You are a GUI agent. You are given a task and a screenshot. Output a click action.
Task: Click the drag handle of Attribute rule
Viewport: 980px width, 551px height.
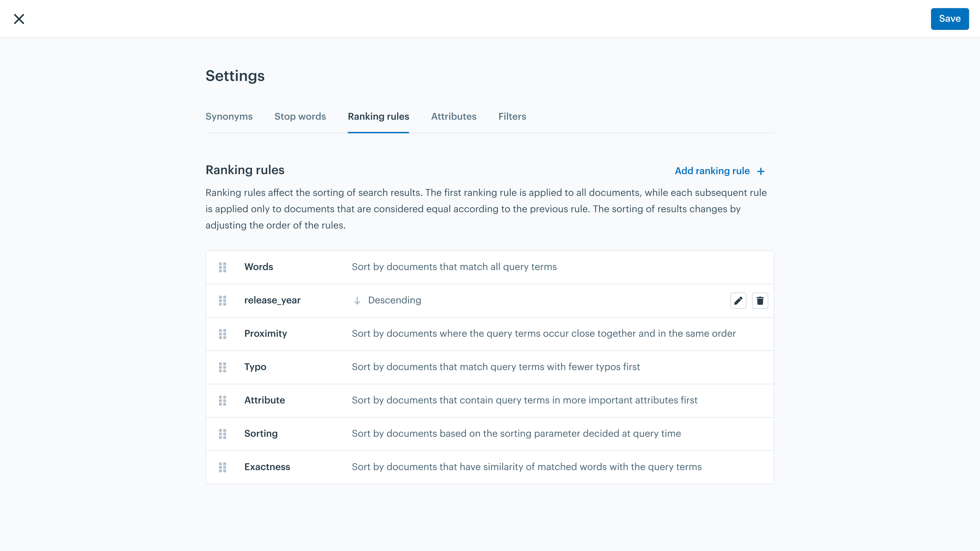click(222, 401)
